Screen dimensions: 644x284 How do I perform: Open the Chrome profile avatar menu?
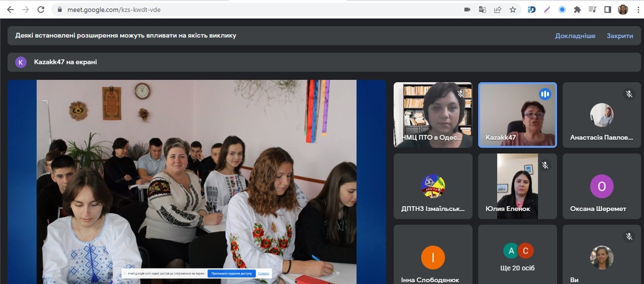[x=623, y=10]
